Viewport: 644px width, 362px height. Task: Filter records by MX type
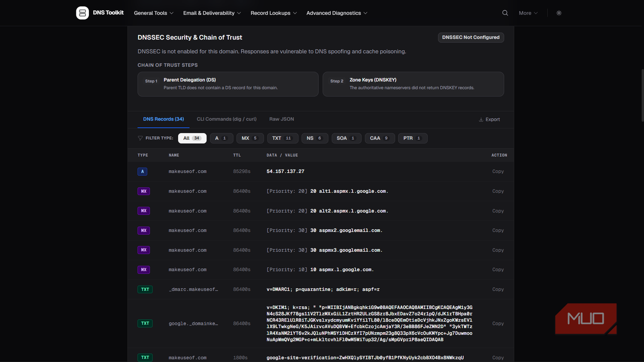[250, 138]
